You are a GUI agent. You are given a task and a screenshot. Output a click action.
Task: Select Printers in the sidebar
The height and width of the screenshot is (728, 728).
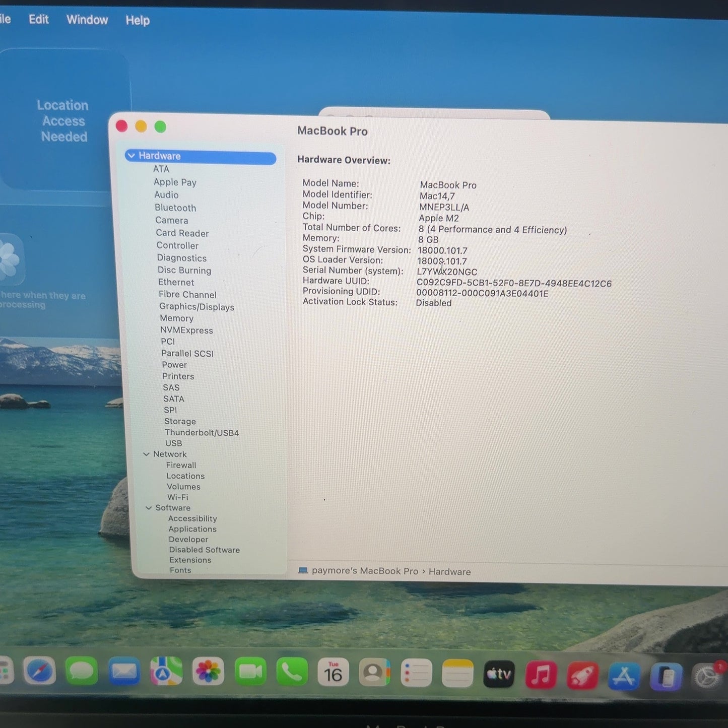tap(178, 376)
